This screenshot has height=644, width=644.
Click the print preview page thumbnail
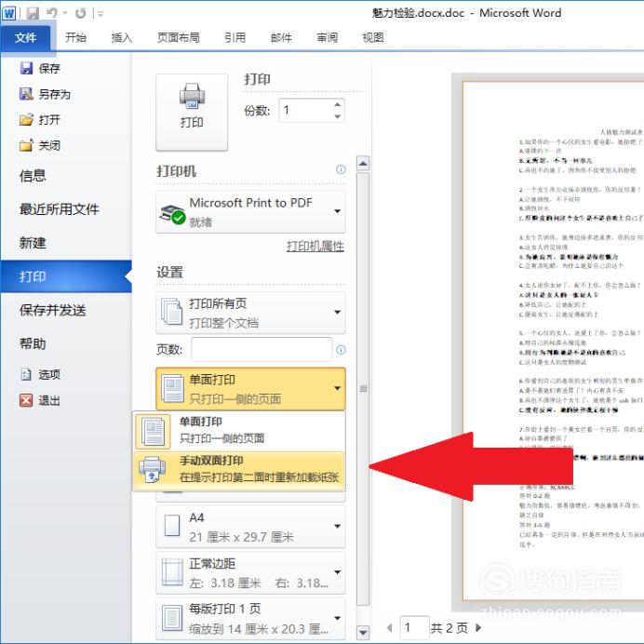[x=553, y=341]
